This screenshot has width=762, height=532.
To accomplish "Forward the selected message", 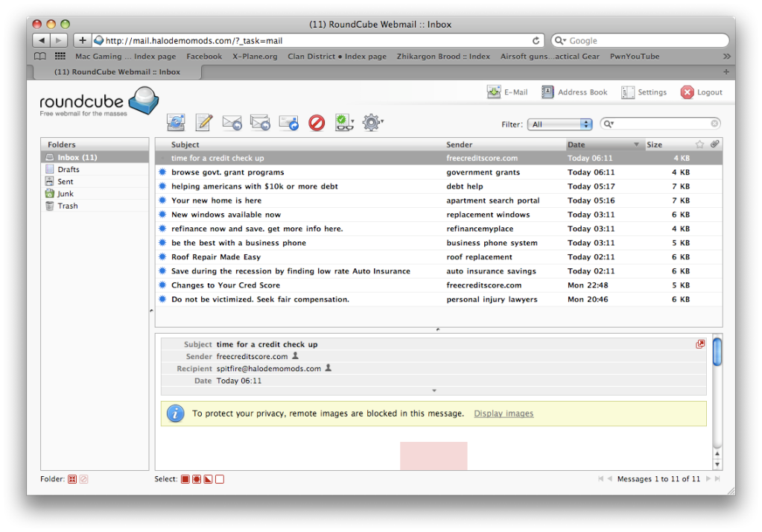I will coord(289,122).
